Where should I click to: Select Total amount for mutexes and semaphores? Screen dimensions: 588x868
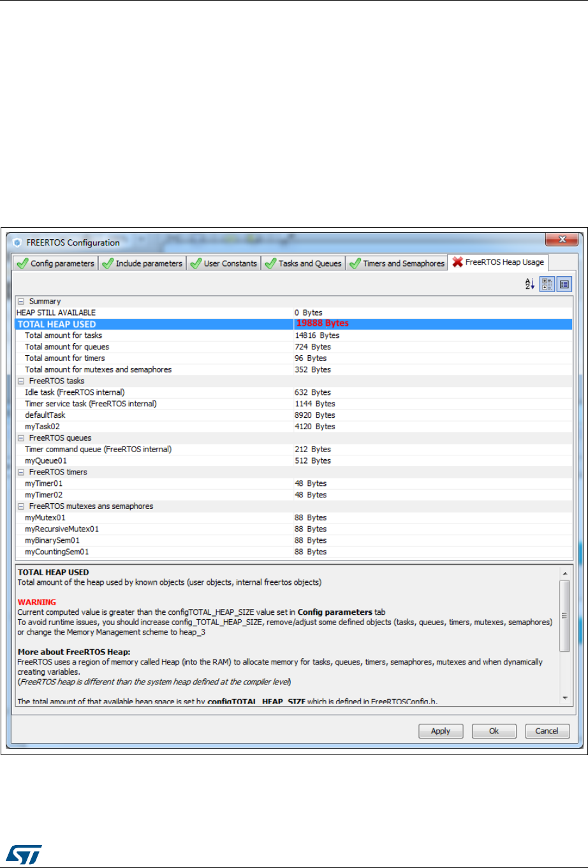pyautogui.click(x=294, y=370)
